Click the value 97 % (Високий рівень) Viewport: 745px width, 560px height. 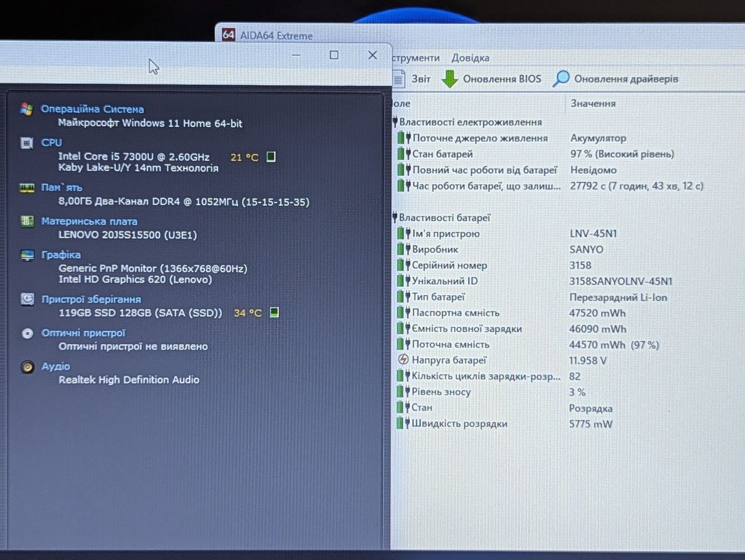pos(622,154)
